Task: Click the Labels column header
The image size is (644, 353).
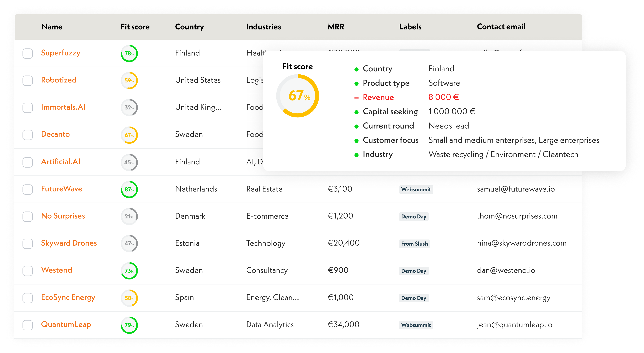Action: [x=410, y=27]
